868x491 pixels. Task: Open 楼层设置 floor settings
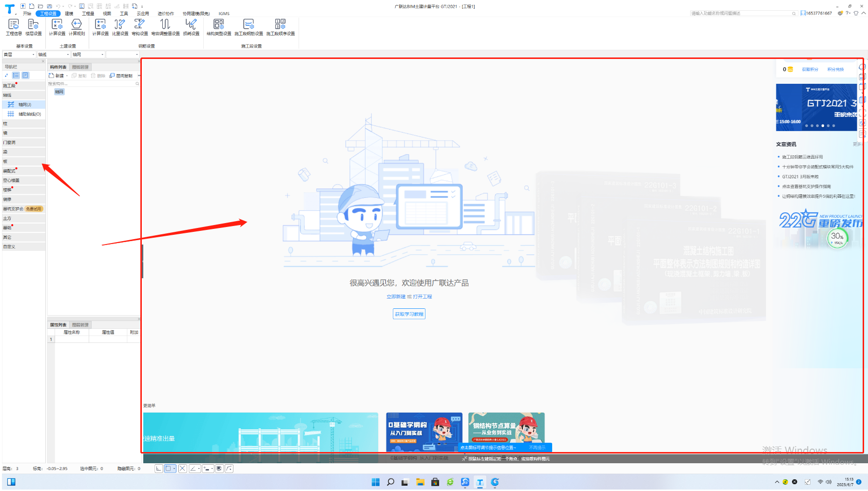[x=34, y=27]
